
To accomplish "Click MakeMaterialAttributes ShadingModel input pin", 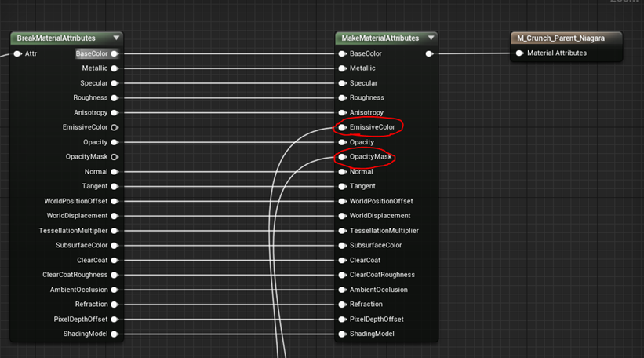I will (x=342, y=334).
